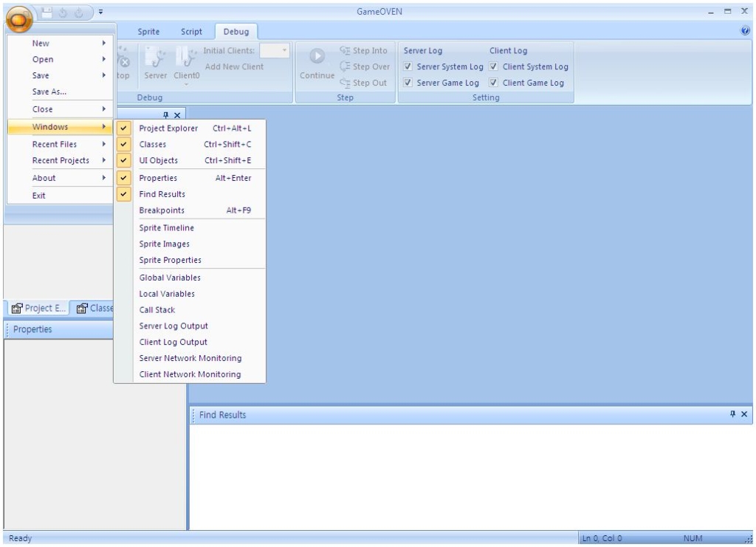Viewport: 756px width, 547px height.
Task: Choose Save As... from application menu
Action: tap(61, 92)
